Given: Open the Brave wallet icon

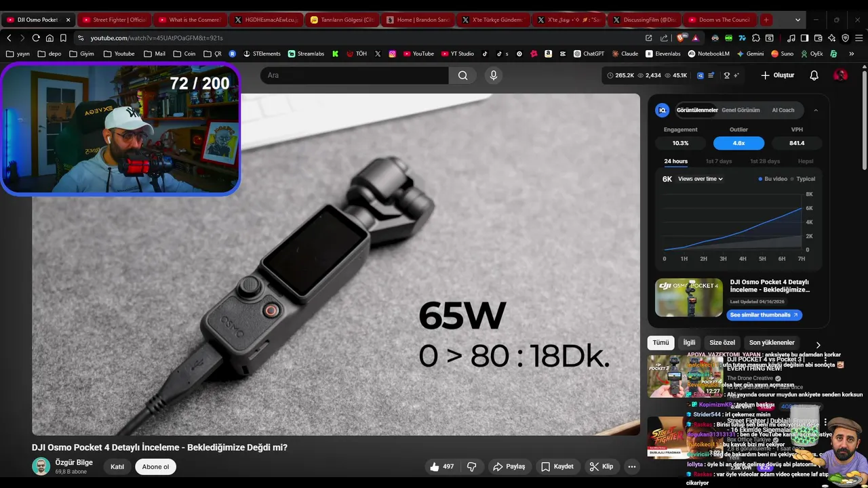Looking at the screenshot, I should coord(818,38).
